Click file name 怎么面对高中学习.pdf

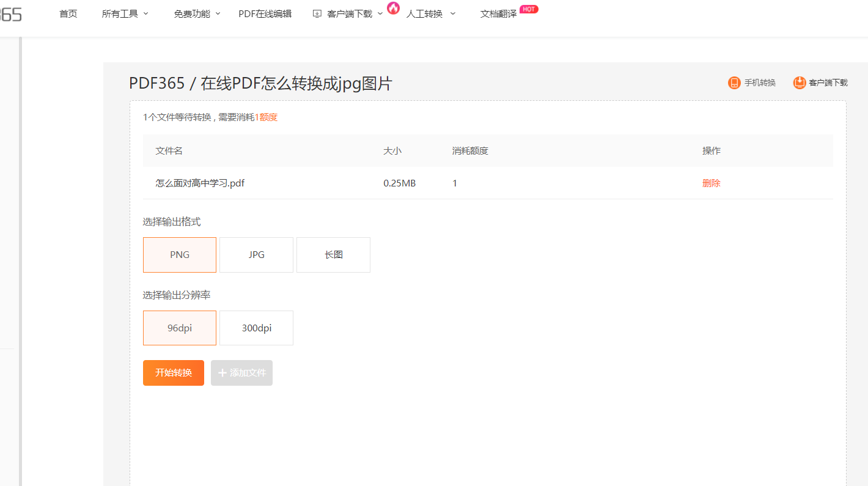200,183
